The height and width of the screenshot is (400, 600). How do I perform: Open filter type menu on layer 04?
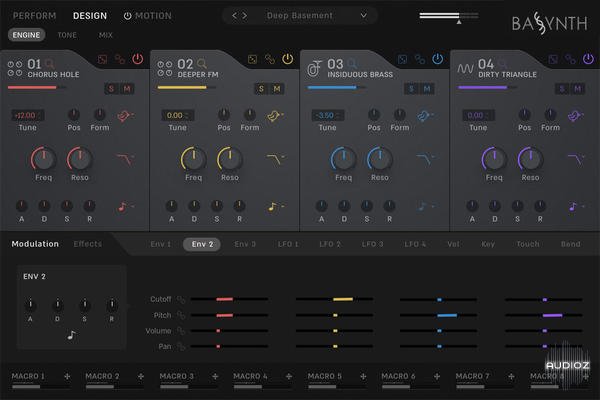click(x=576, y=159)
